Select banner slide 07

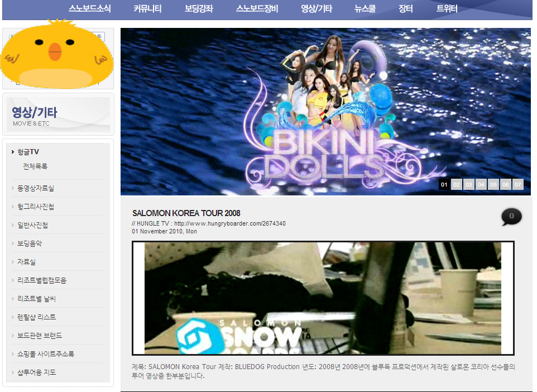click(518, 184)
